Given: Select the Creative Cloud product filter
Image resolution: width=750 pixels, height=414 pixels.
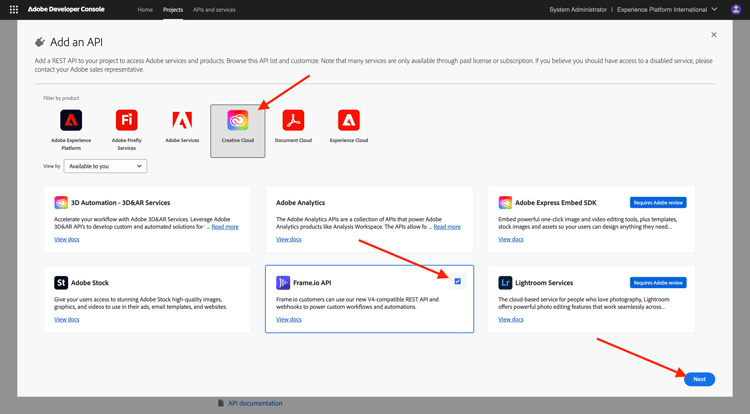Looking at the screenshot, I should (238, 131).
